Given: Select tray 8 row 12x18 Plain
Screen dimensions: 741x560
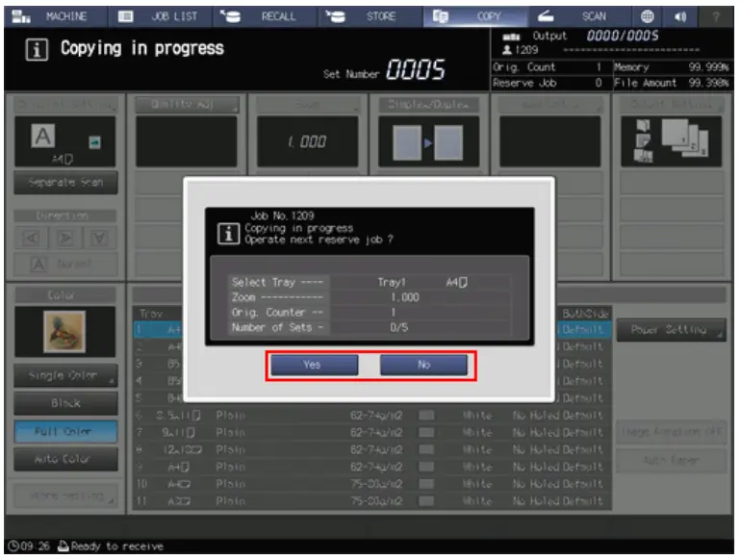Looking at the screenshot, I should (x=371, y=450).
